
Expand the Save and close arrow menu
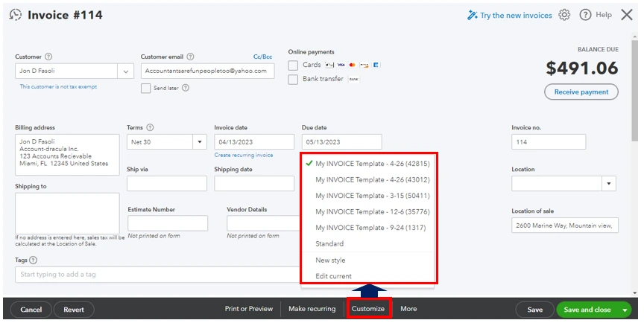pos(625,310)
